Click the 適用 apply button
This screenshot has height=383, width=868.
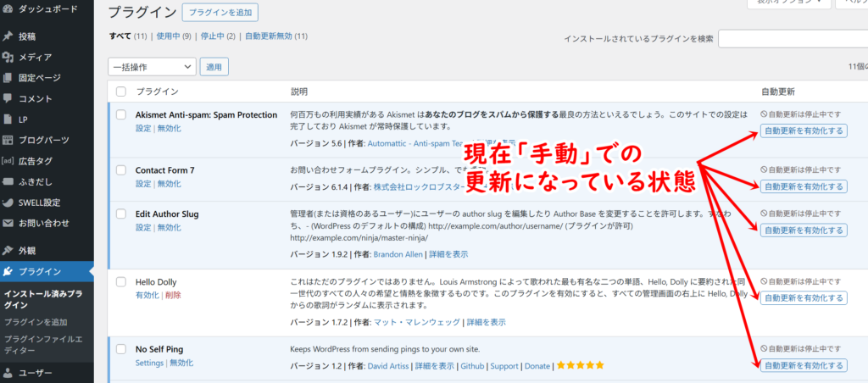coord(214,67)
